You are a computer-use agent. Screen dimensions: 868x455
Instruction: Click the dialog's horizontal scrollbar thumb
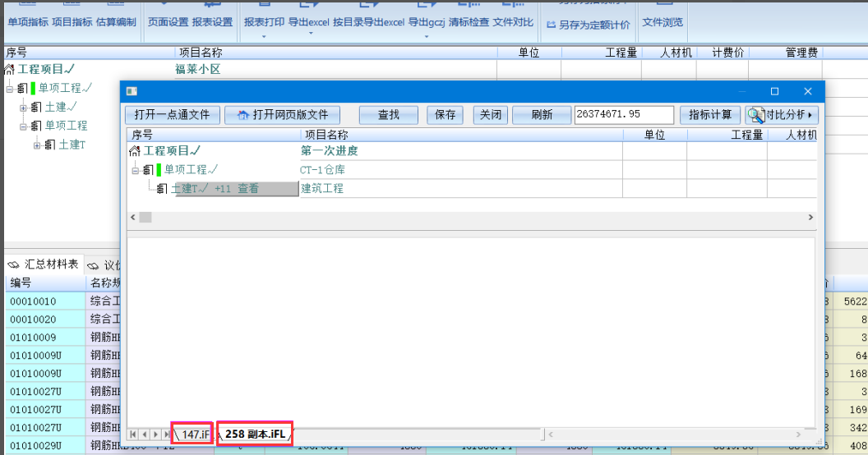tap(145, 218)
